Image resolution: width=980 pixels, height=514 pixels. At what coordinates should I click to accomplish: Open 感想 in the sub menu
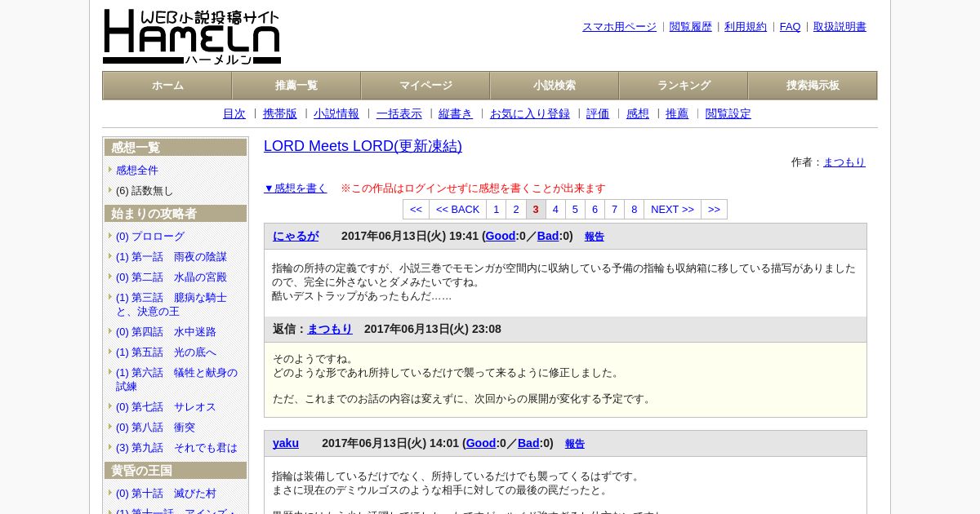pyautogui.click(x=638, y=114)
